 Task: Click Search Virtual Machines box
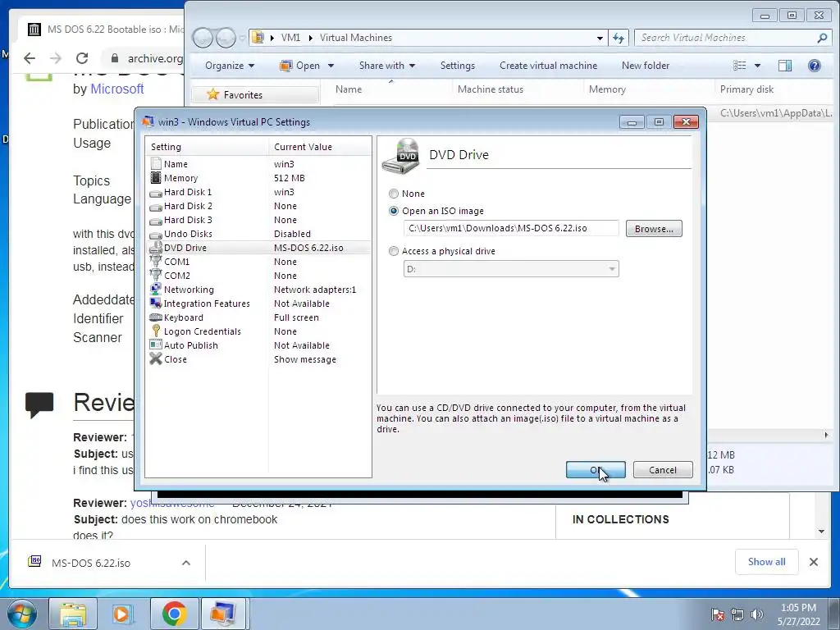(732, 38)
